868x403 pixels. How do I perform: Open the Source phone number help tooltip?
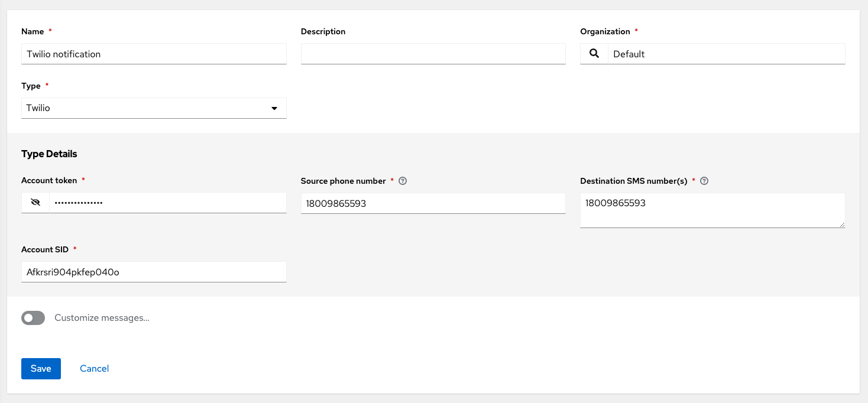click(403, 180)
